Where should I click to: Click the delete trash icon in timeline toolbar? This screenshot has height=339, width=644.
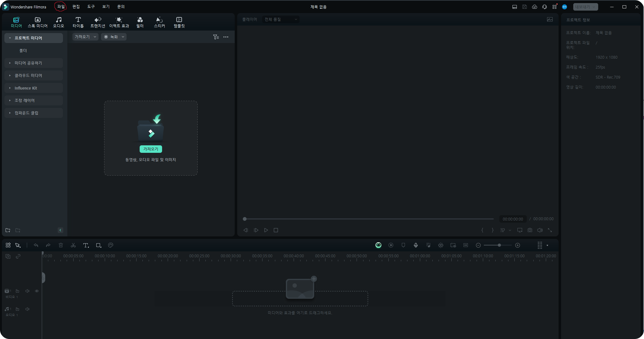(61, 245)
